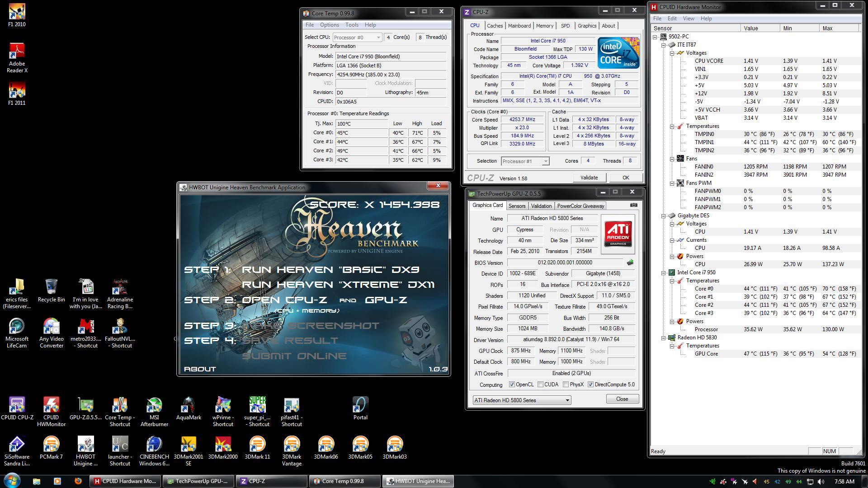Click HWMonitor Sensor column header

tap(695, 28)
